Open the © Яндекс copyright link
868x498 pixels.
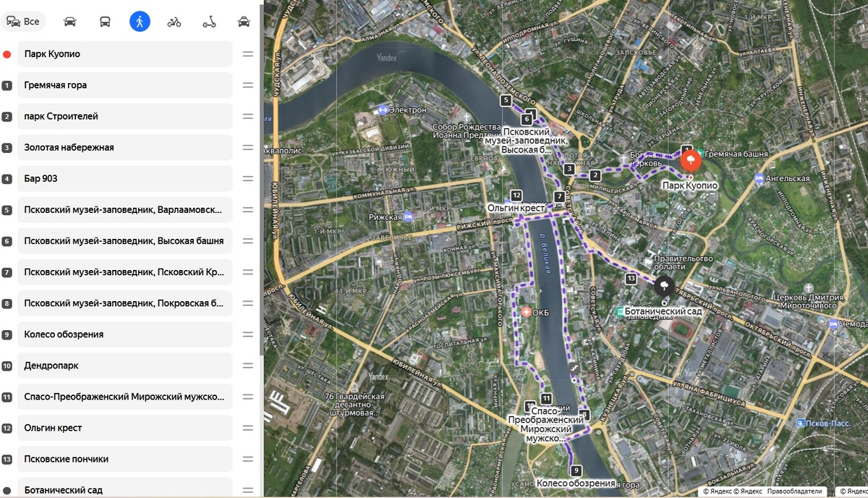pos(716,491)
